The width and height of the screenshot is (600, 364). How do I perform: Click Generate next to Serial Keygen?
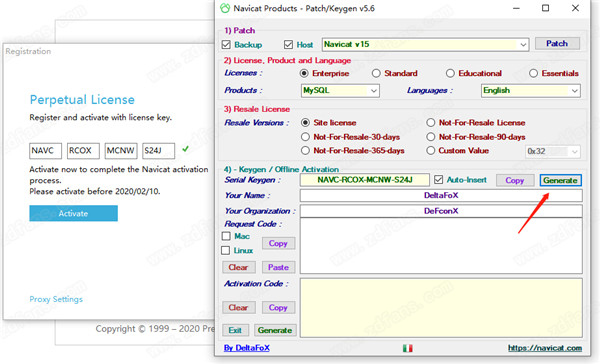(x=561, y=180)
